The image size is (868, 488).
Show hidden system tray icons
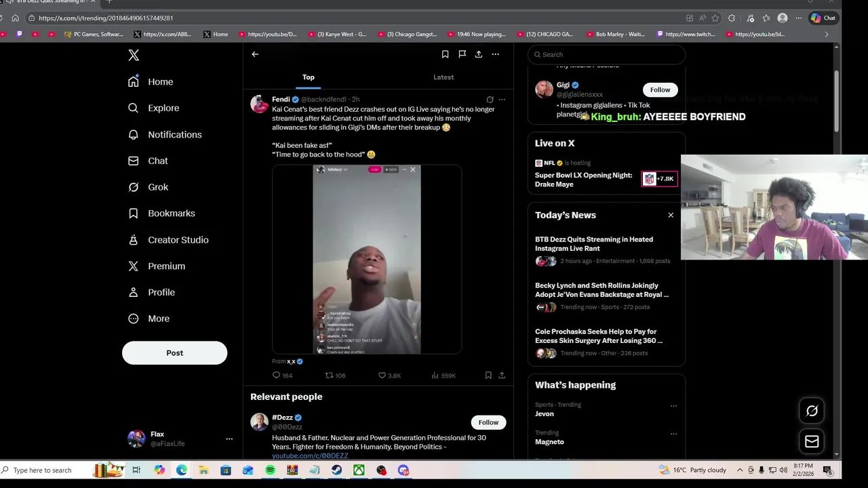coord(740,470)
